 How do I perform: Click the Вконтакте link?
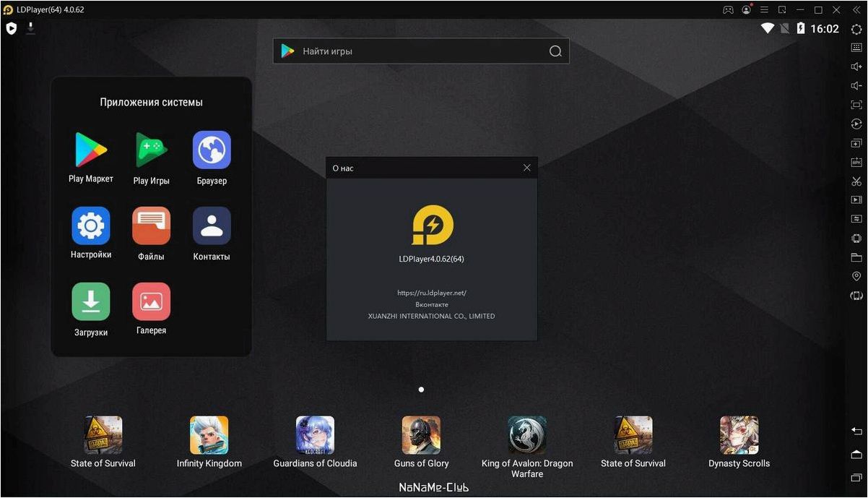coord(432,304)
